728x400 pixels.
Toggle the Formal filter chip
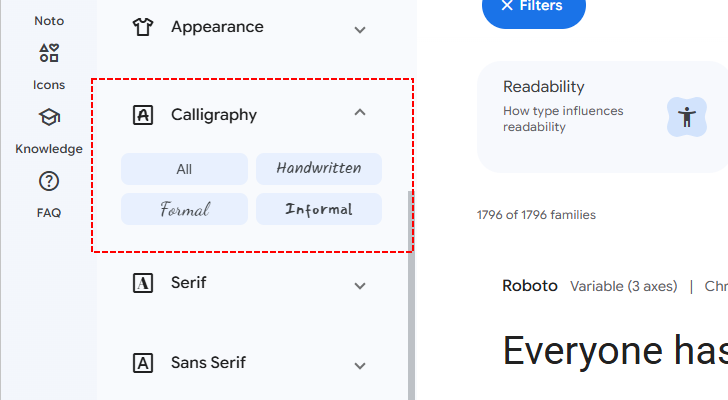coord(184,209)
